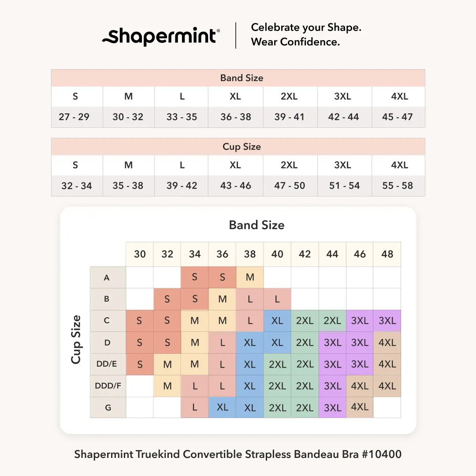The height and width of the screenshot is (476, 476).
Task: Select the DDD/F cup size row label
Action: point(108,386)
